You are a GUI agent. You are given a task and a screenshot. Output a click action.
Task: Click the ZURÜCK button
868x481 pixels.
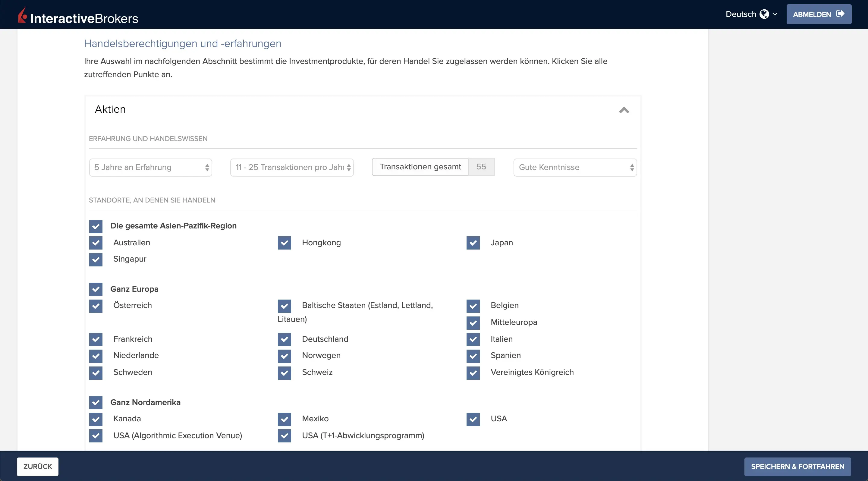pyautogui.click(x=38, y=467)
